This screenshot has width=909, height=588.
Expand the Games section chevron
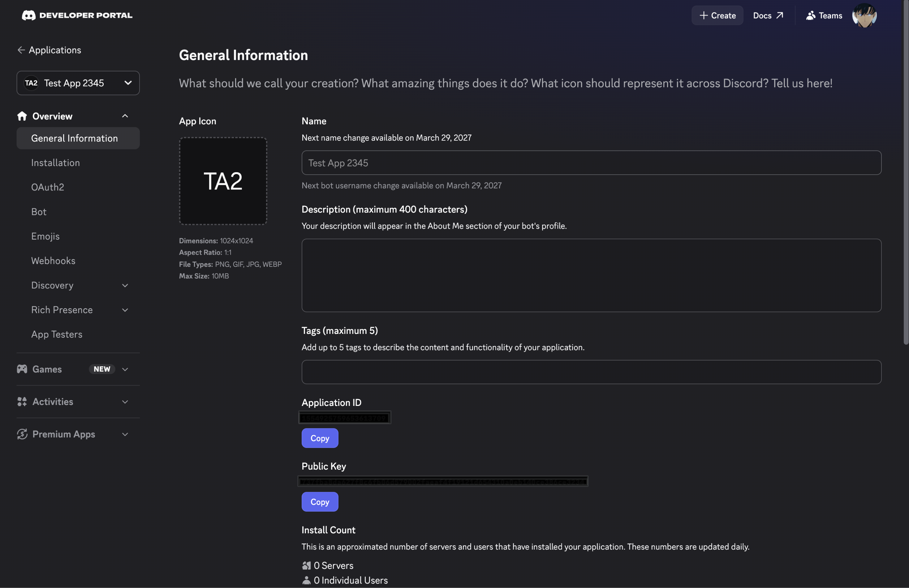125,369
